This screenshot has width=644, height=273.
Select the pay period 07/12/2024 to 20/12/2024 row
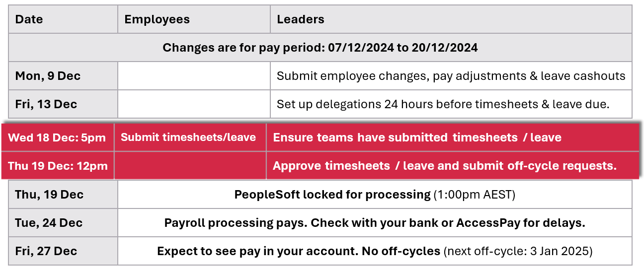tap(320, 48)
